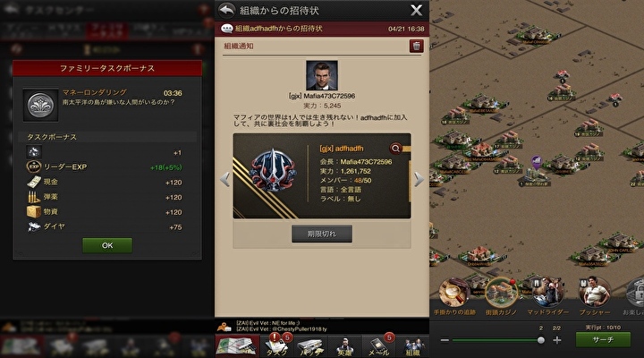Open the magnifier icon next to adfhadfh
The height and width of the screenshot is (358, 644).
(395, 149)
